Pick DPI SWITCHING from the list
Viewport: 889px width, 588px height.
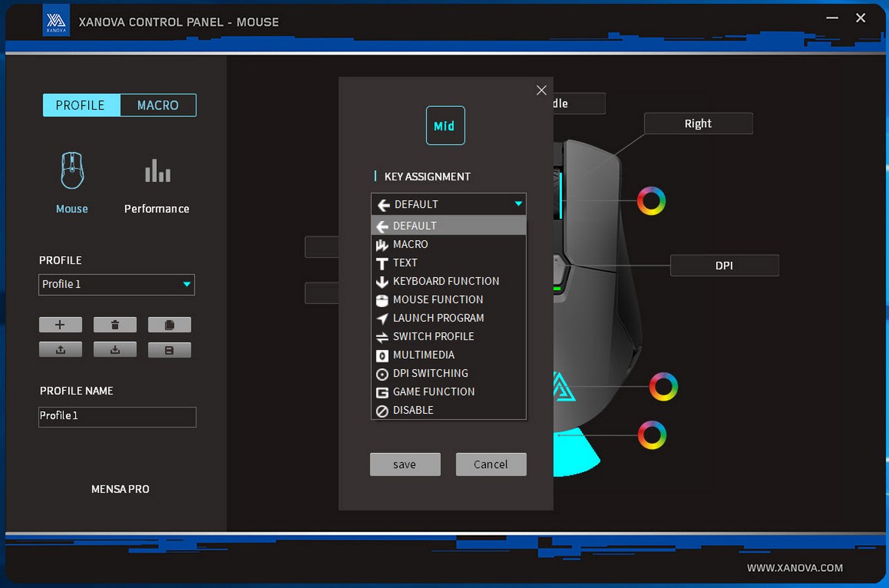click(449, 373)
